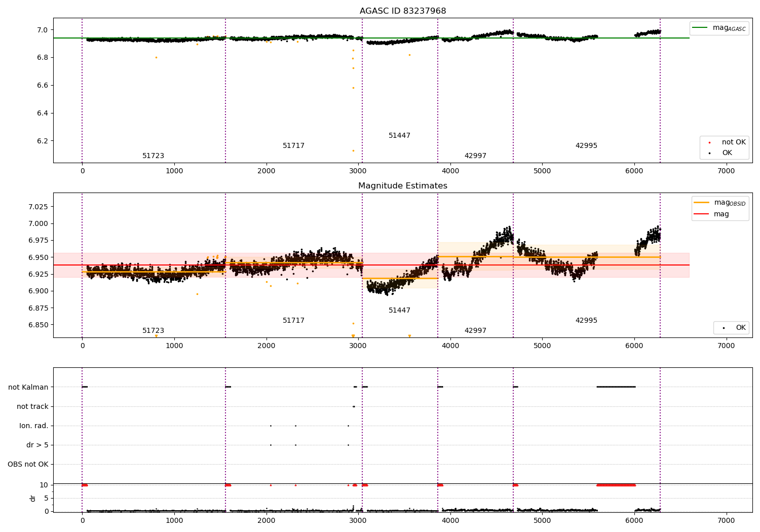
Task: Click OBSID label 51717 in top plot
Action: [x=293, y=146]
